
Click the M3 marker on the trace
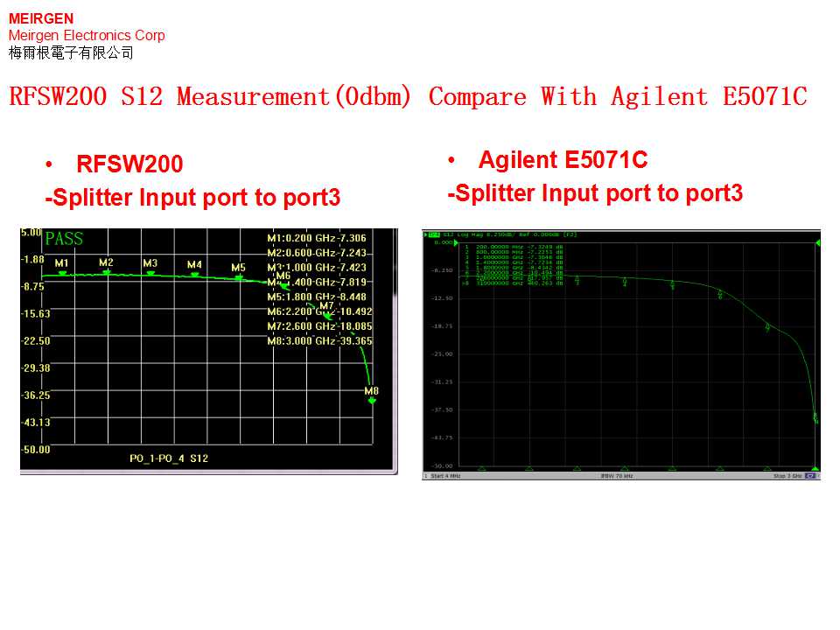pos(150,273)
